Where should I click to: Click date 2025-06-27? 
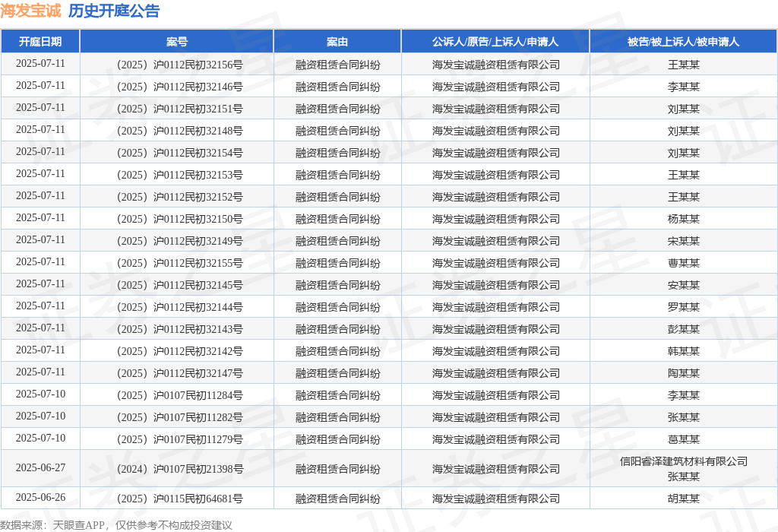40,468
